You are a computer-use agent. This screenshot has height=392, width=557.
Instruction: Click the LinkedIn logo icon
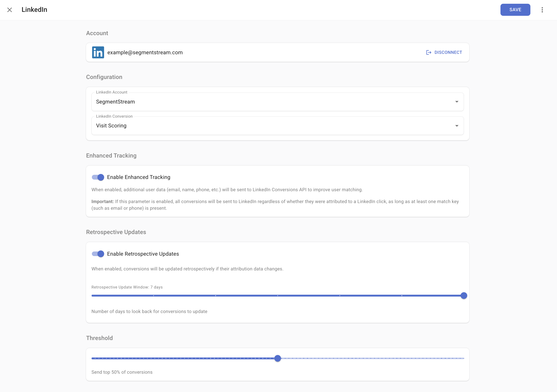[x=98, y=52]
